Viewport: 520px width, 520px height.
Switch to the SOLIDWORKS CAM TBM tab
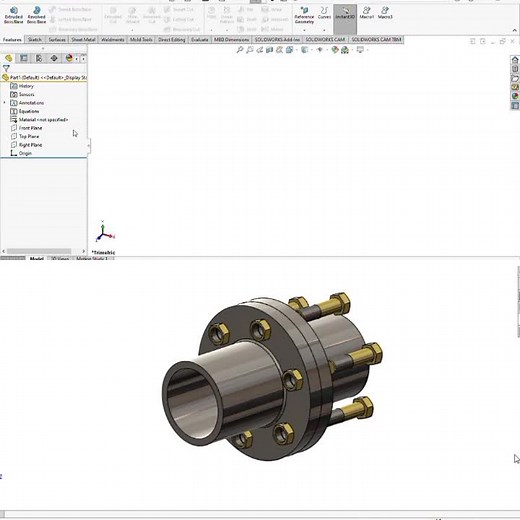tap(376, 40)
